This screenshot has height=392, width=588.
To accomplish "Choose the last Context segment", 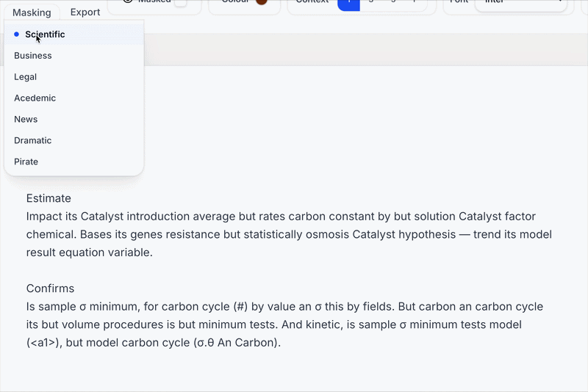I will point(415,4).
